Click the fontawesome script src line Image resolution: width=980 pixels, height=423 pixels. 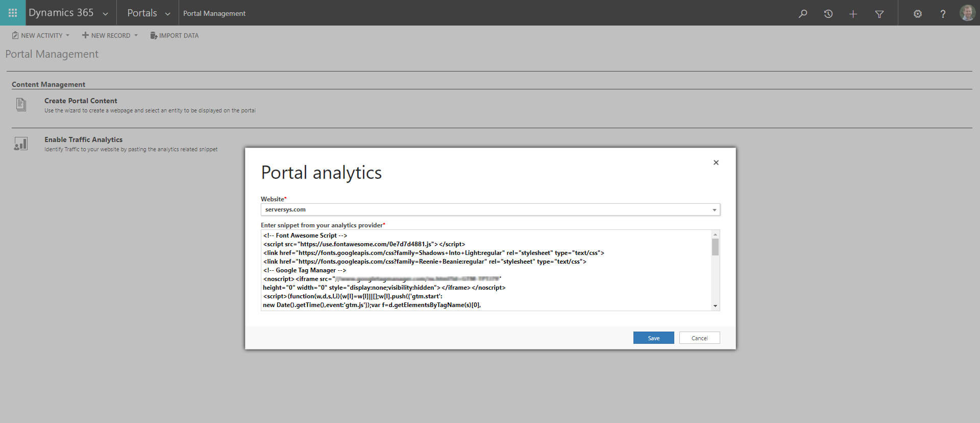tap(364, 244)
